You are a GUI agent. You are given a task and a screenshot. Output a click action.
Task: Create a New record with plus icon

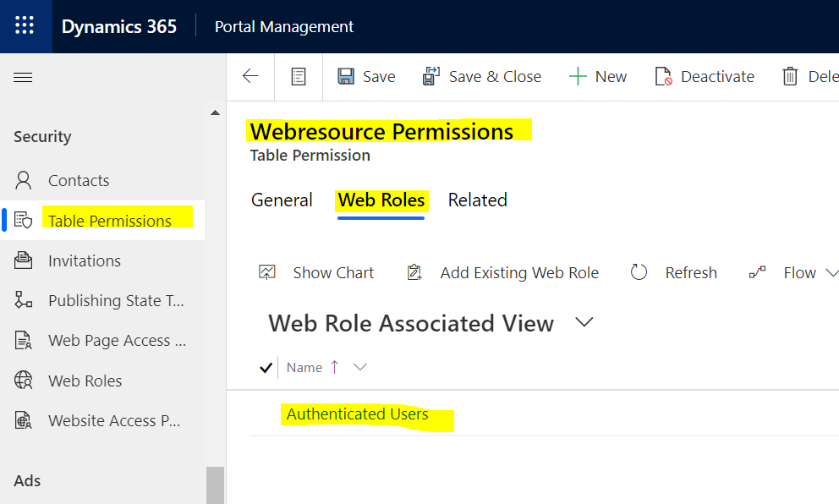pos(578,77)
